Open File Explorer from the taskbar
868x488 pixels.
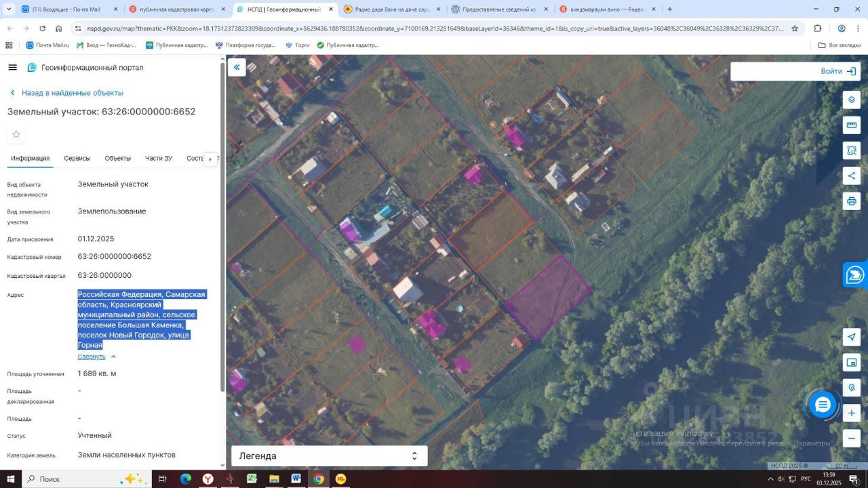click(274, 479)
